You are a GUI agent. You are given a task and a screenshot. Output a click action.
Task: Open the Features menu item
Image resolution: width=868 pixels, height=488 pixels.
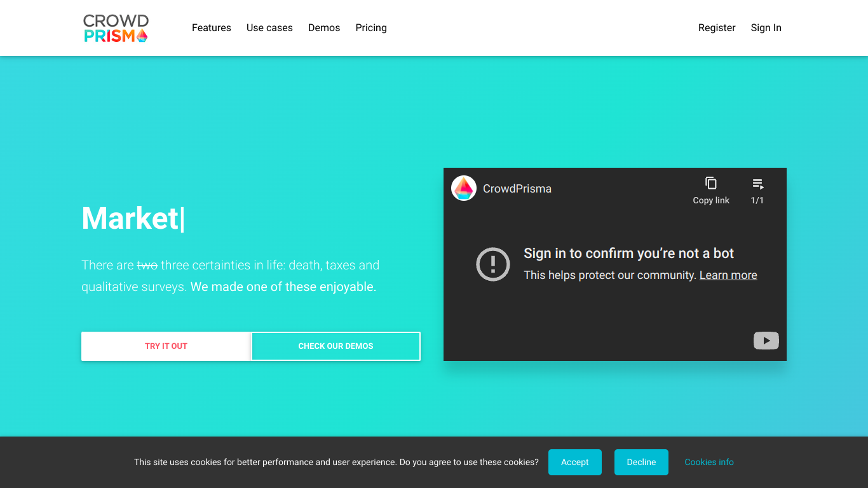(x=212, y=28)
